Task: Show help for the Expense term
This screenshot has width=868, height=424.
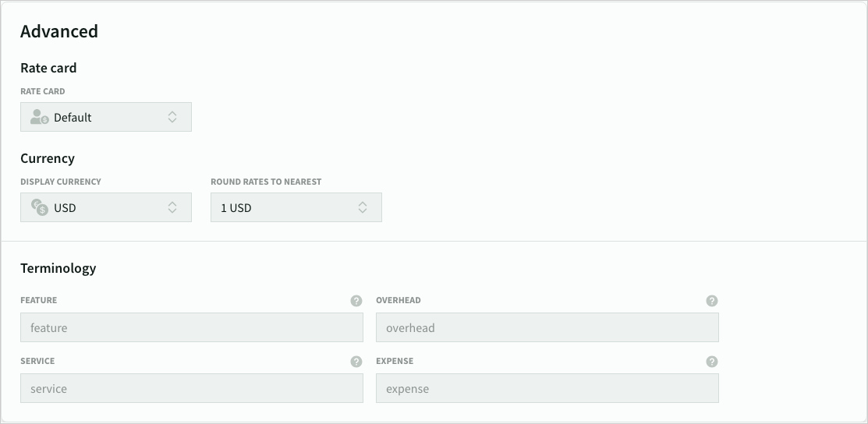Action: point(712,362)
